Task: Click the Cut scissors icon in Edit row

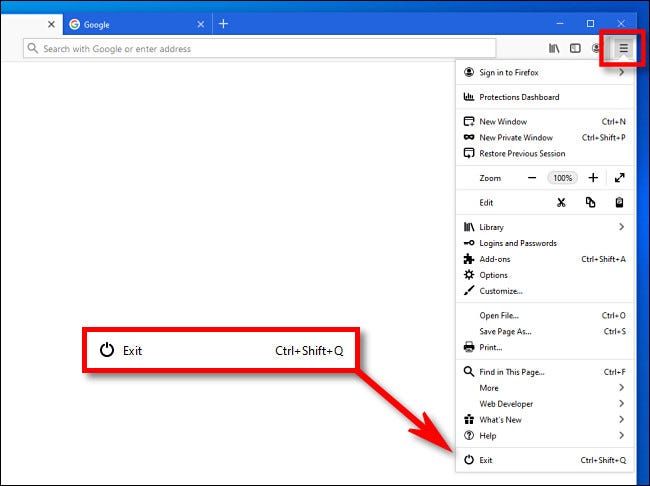Action: pos(561,202)
